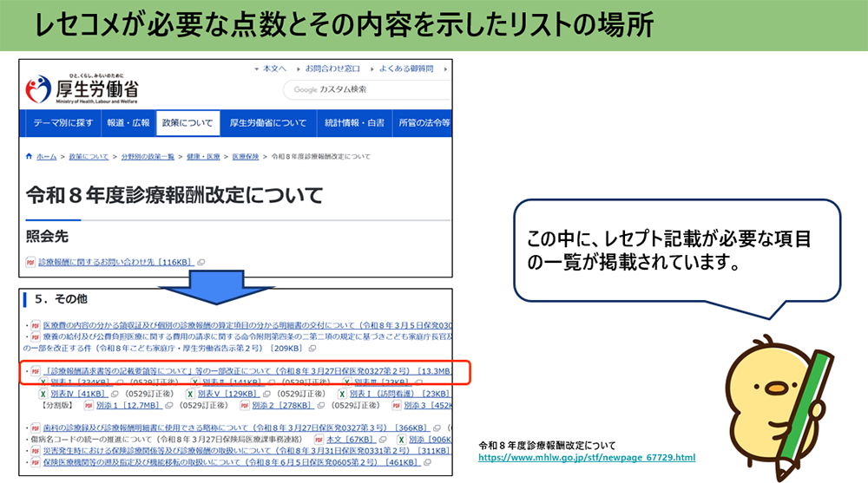This screenshot has height=483, width=868.
Task: Open 別表Ⅳ［41KB］ link
Action: click(x=79, y=394)
